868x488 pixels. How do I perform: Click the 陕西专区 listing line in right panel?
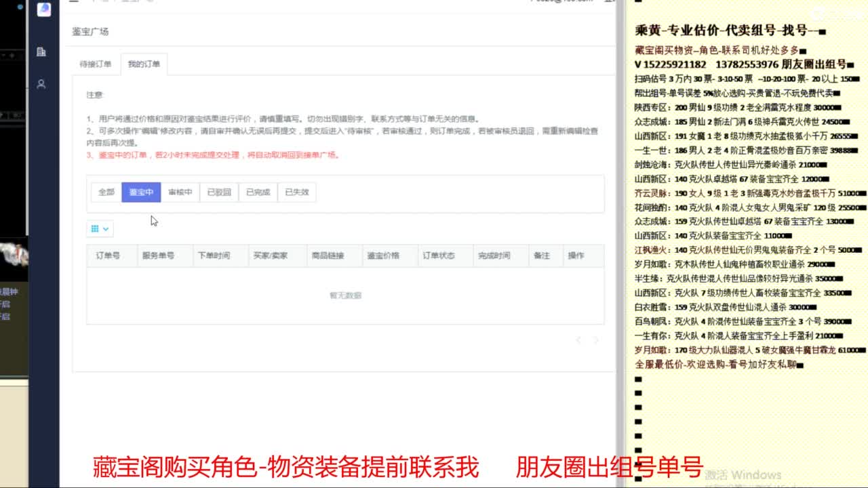pos(738,107)
